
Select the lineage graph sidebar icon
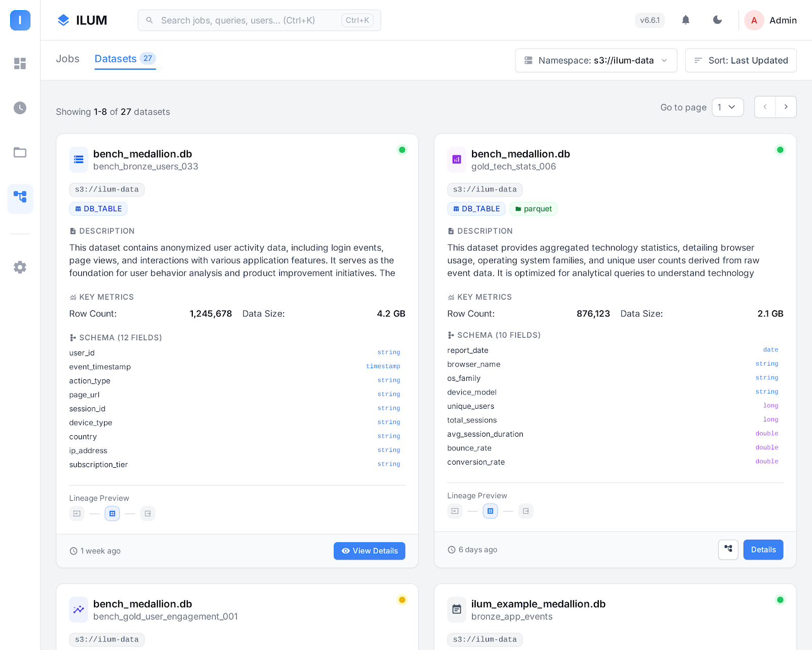click(x=20, y=199)
